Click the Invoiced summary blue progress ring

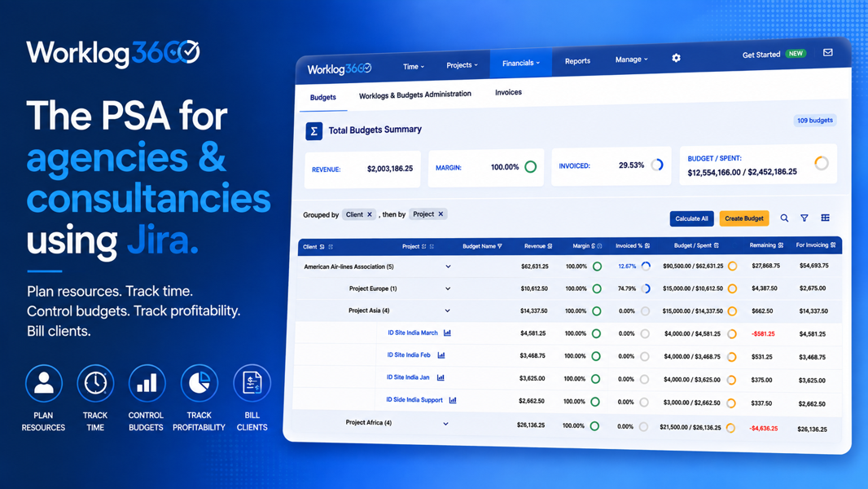tap(657, 165)
